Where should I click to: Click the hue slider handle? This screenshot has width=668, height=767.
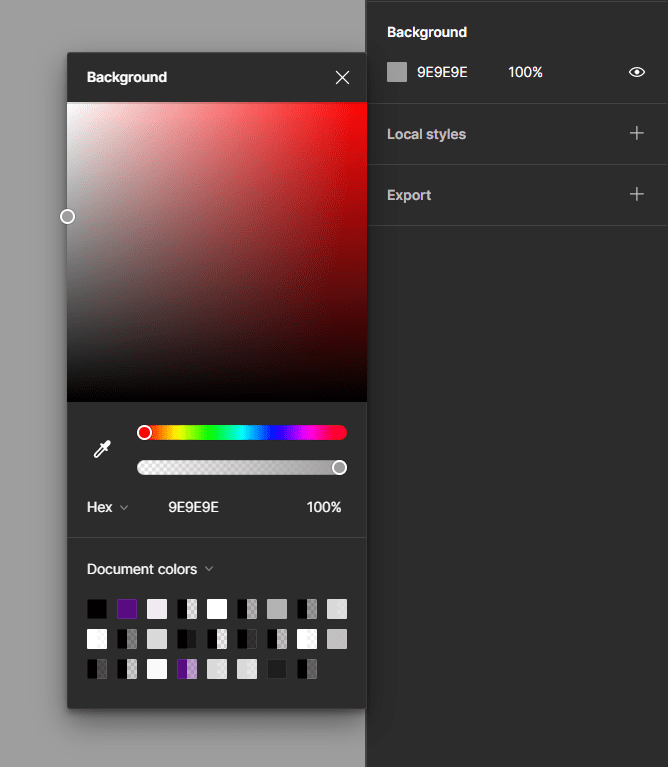pos(145,433)
